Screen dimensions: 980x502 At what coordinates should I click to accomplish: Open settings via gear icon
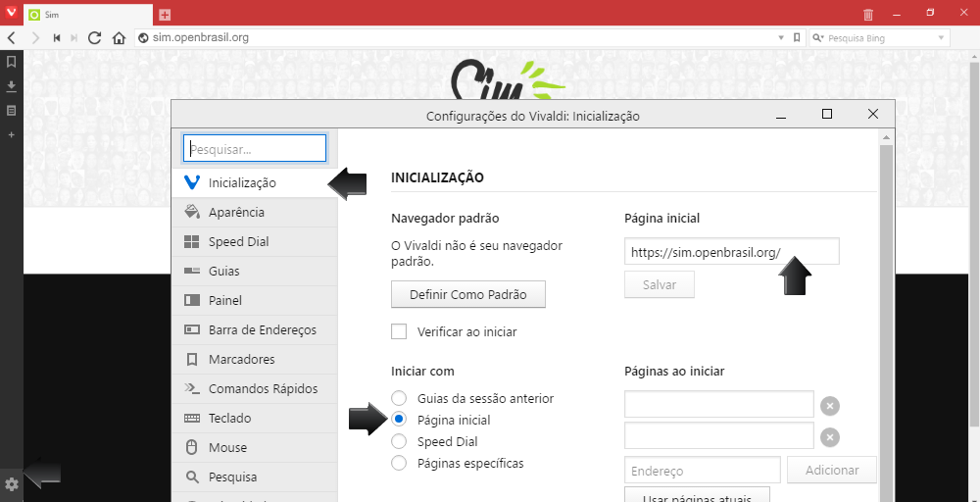pos(11,484)
